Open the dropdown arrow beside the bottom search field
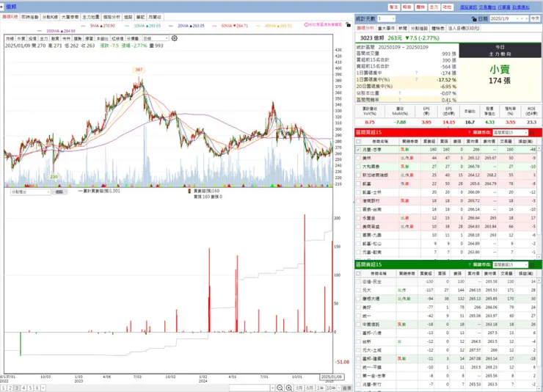This screenshot has height=392, width=543. pyautogui.click(x=272, y=388)
